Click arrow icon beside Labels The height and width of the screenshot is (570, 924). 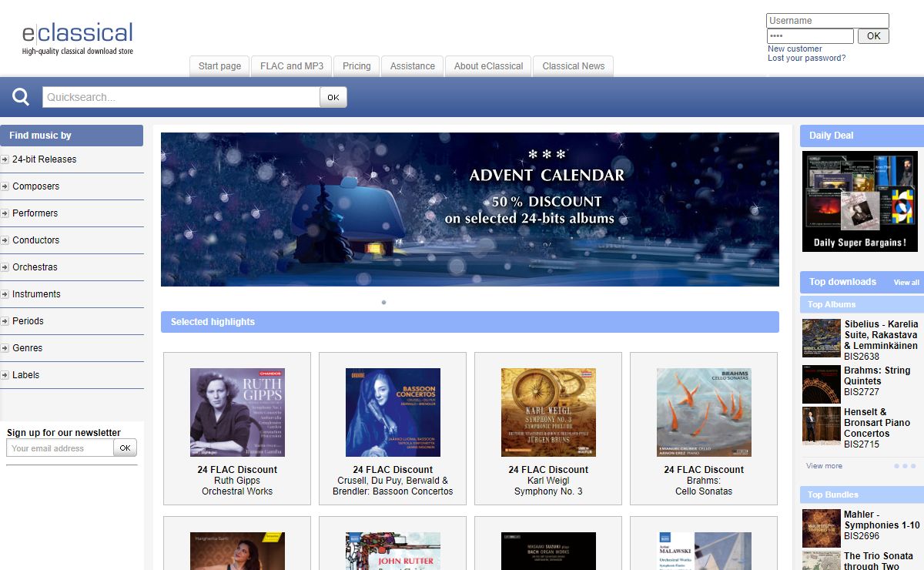pos(5,375)
